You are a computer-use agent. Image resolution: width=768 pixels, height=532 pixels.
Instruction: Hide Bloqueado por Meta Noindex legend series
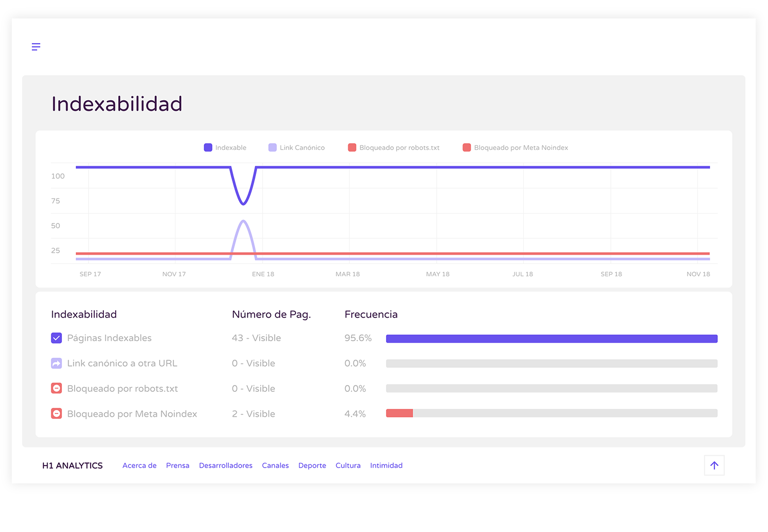pos(515,148)
